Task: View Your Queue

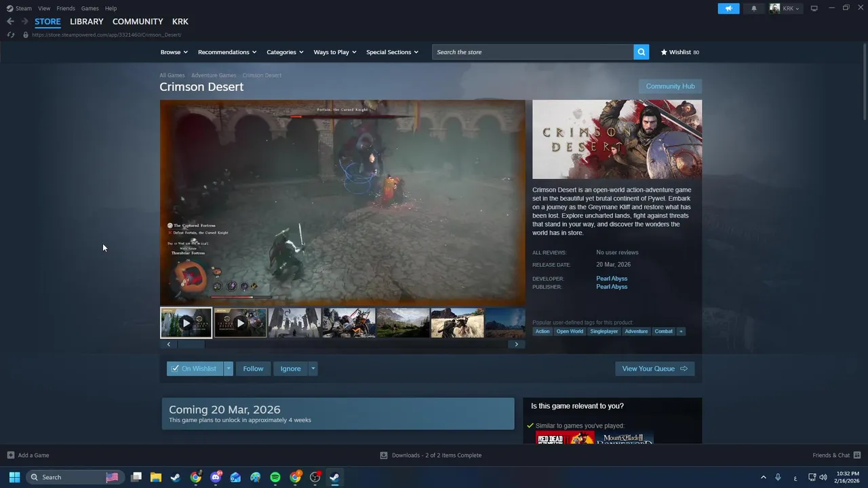Action: [x=654, y=369]
